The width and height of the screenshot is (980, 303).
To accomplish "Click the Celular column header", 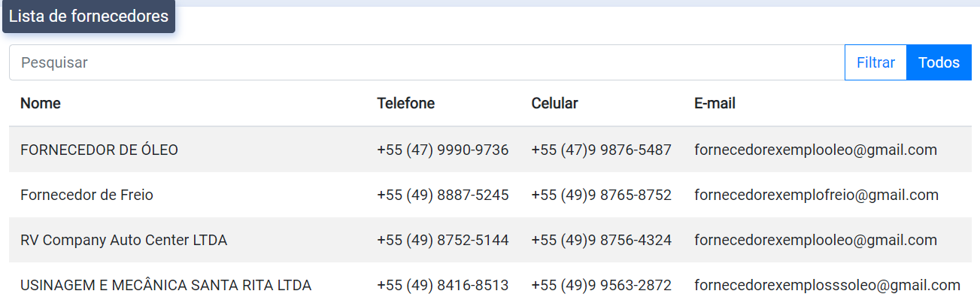I will (554, 104).
